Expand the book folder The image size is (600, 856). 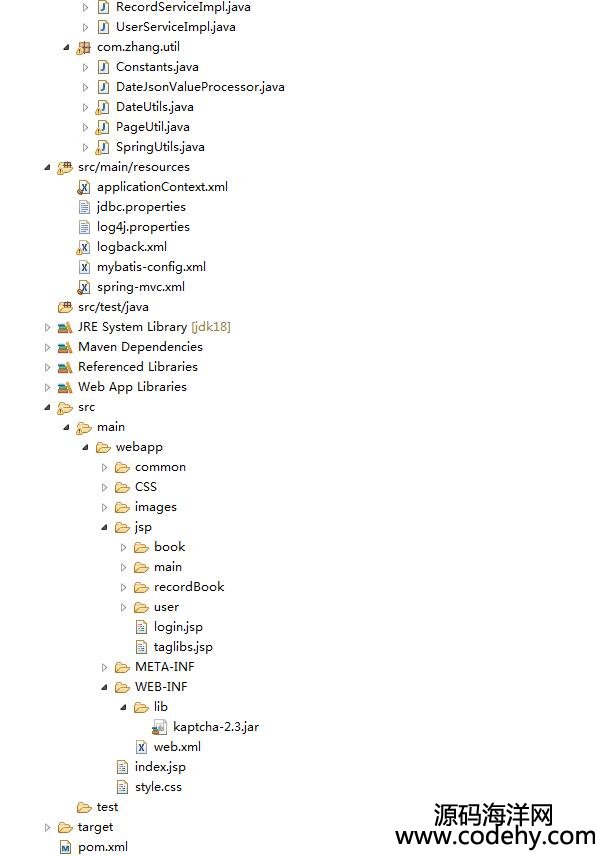click(123, 548)
